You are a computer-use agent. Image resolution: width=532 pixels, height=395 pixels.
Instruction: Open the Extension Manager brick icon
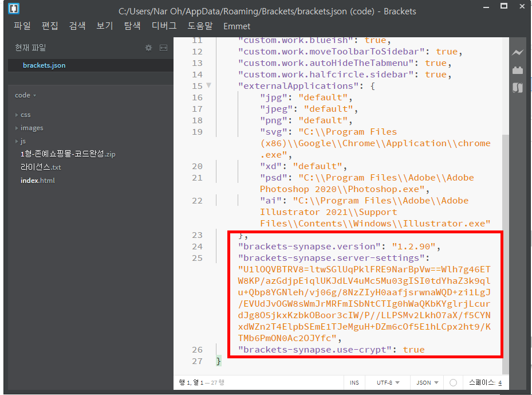[518, 71]
